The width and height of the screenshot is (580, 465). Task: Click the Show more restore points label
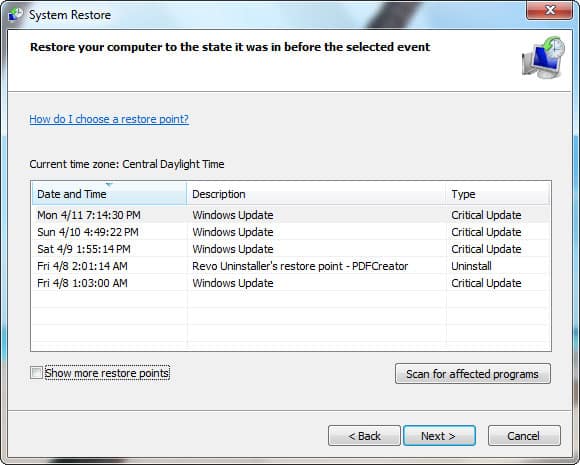[x=107, y=373]
